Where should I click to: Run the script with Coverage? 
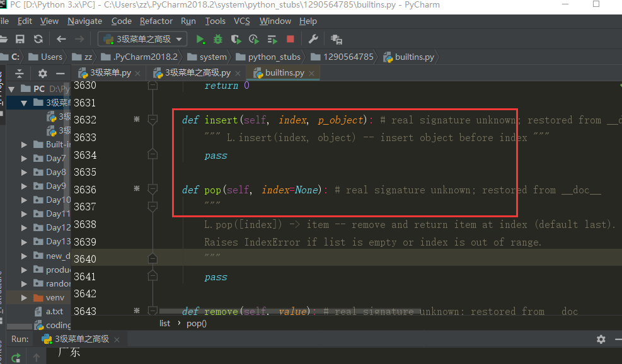click(x=236, y=38)
